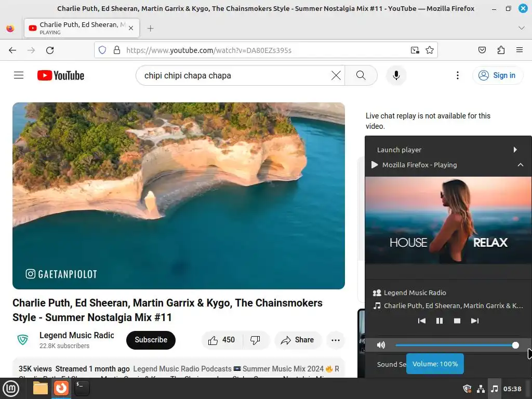Open the Firefox extensions puzzle icon
Screen dimensions: 532x399
[501, 50]
